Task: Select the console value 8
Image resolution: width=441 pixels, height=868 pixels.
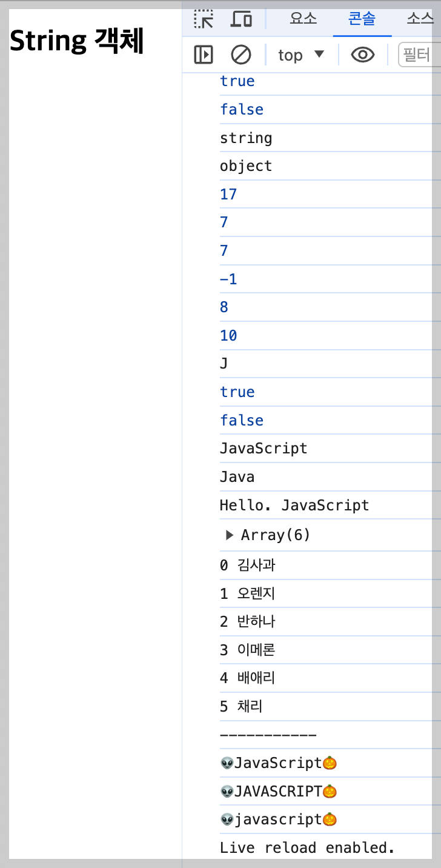Action: (224, 307)
